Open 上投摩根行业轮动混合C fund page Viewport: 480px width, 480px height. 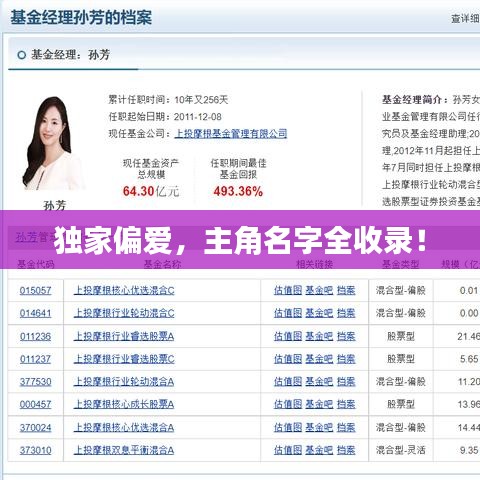click(124, 313)
